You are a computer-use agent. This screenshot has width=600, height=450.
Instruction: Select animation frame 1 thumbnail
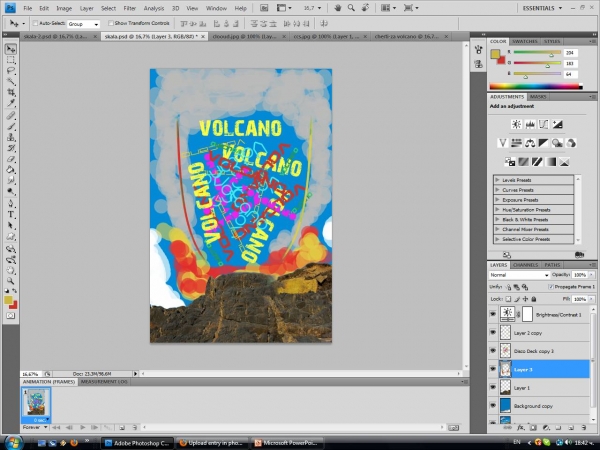pyautogui.click(x=36, y=404)
